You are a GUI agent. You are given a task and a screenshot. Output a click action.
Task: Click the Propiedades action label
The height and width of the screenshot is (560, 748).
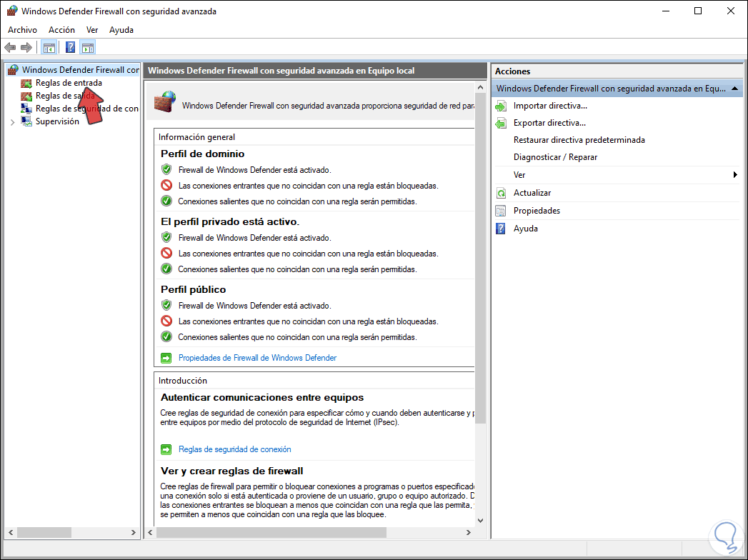tap(537, 211)
